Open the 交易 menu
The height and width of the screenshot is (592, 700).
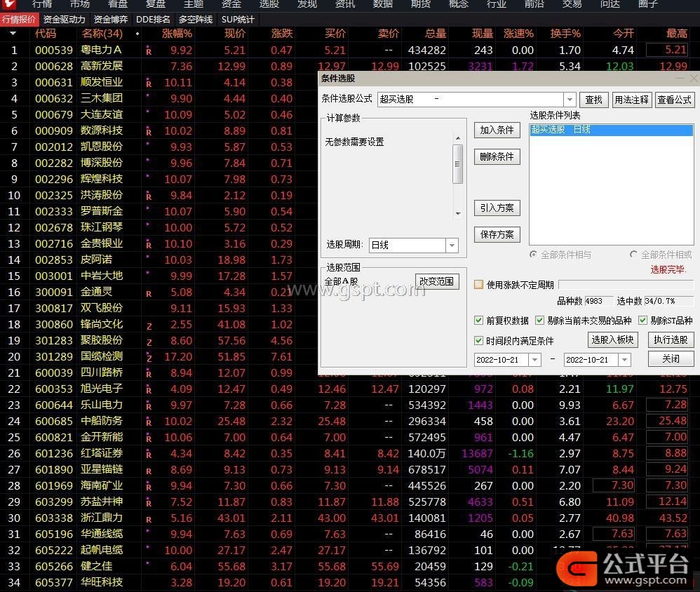(x=572, y=4)
